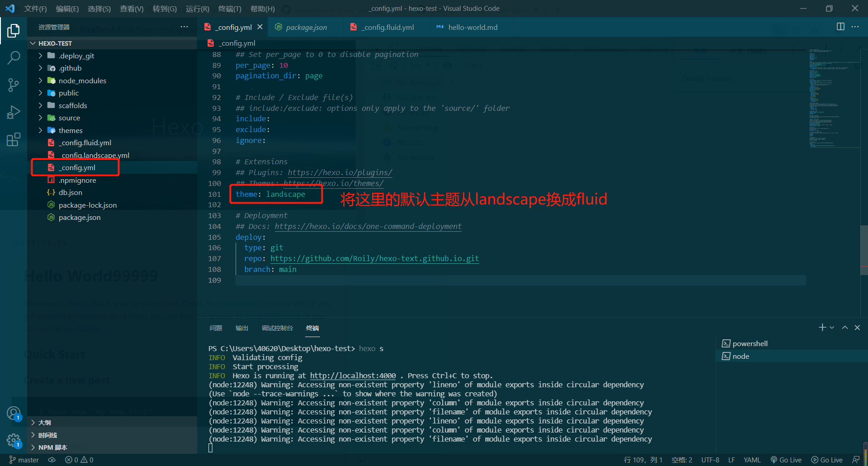Image resolution: width=868 pixels, height=466 pixels.
Task: Open the Search view in activity bar
Action: coord(14,57)
